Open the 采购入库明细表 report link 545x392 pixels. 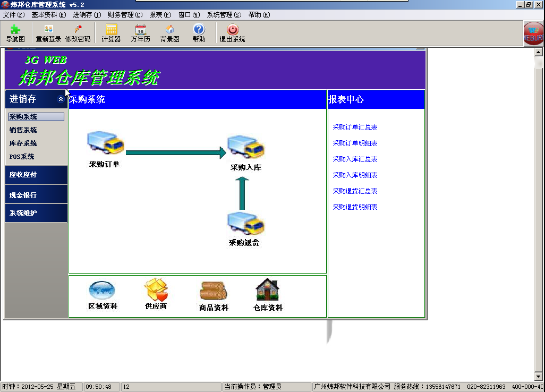tap(355, 175)
